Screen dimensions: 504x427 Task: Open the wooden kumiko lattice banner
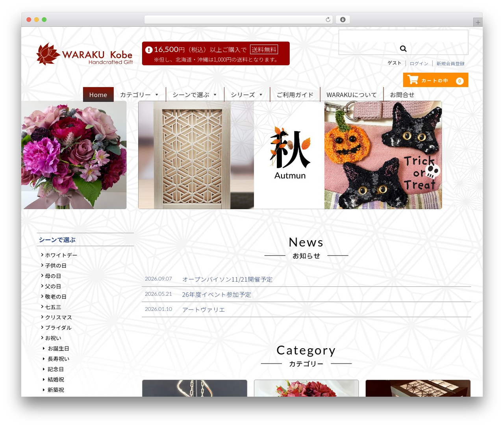pos(196,155)
